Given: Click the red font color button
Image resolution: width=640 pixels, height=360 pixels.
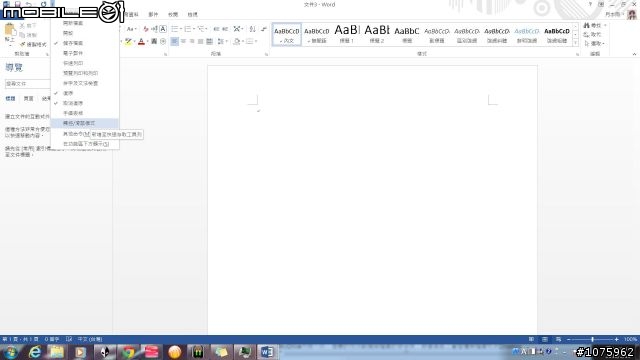Looking at the screenshot, I should [x=141, y=41].
